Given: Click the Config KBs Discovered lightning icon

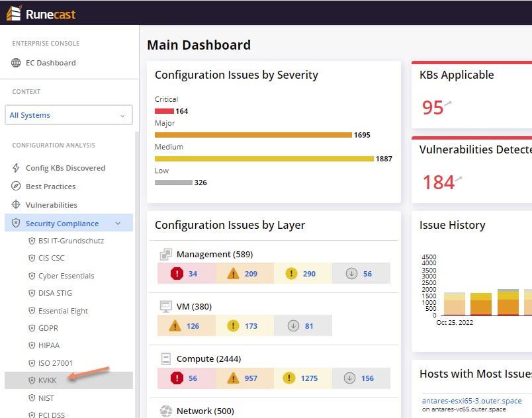Looking at the screenshot, I should (x=16, y=168).
